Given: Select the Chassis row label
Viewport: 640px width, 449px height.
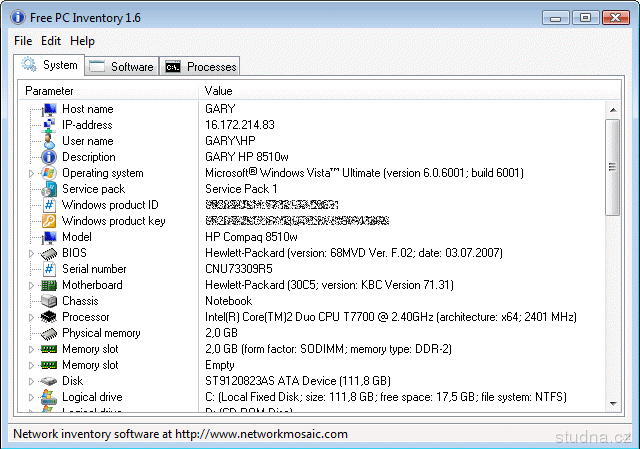Looking at the screenshot, I should [x=80, y=301].
